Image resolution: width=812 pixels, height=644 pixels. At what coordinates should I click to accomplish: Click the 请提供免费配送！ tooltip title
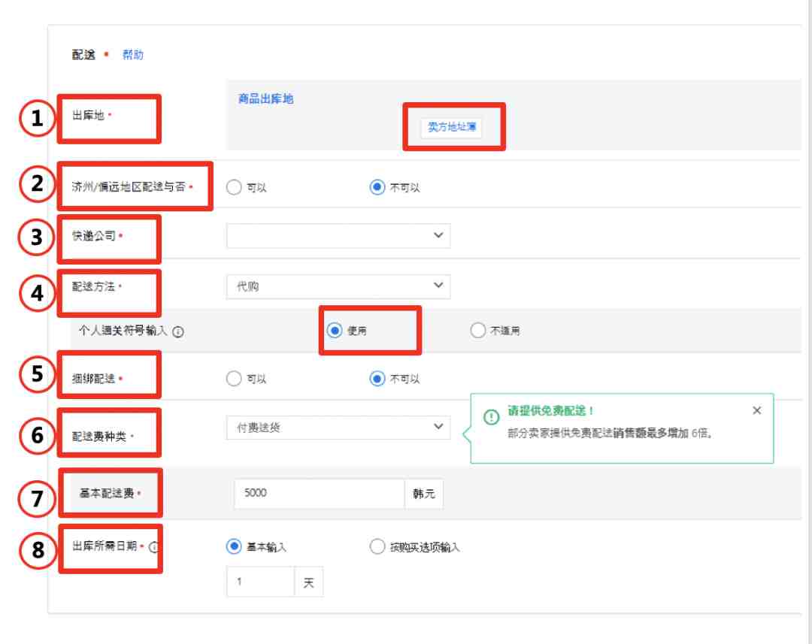pos(550,410)
